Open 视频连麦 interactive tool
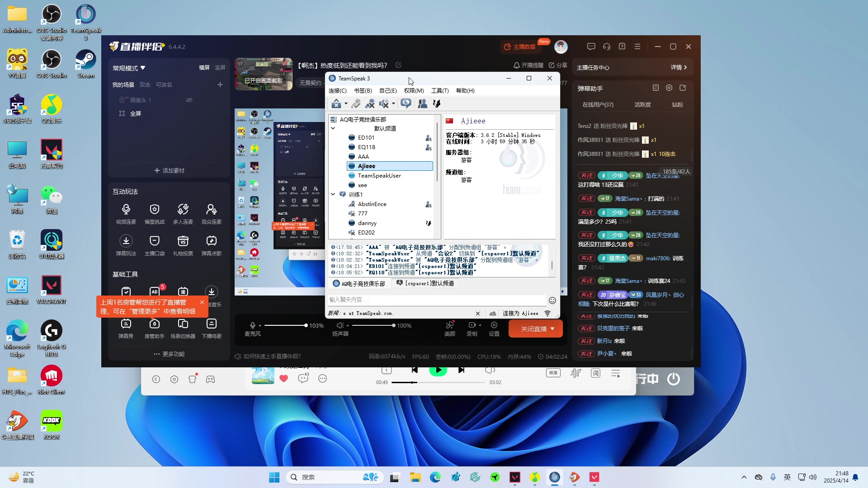Viewport: 868px width, 488px height. [126, 214]
